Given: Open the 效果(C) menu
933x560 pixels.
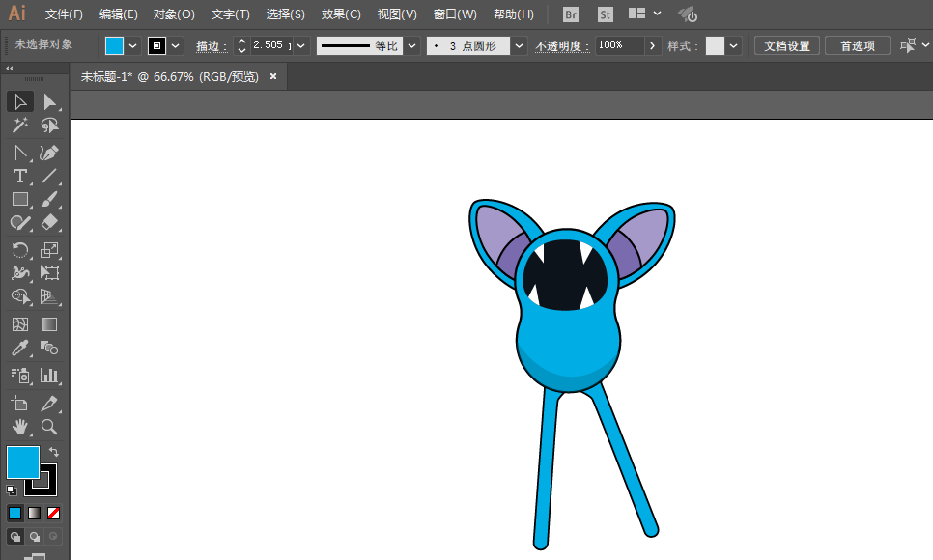Looking at the screenshot, I should point(341,14).
